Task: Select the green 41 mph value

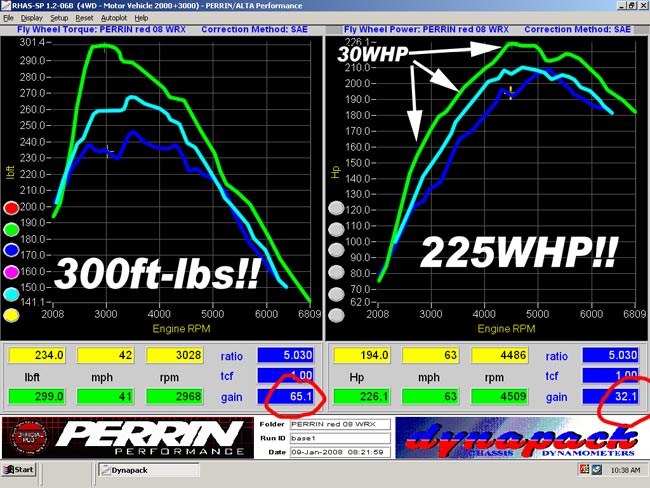Action: click(x=105, y=396)
